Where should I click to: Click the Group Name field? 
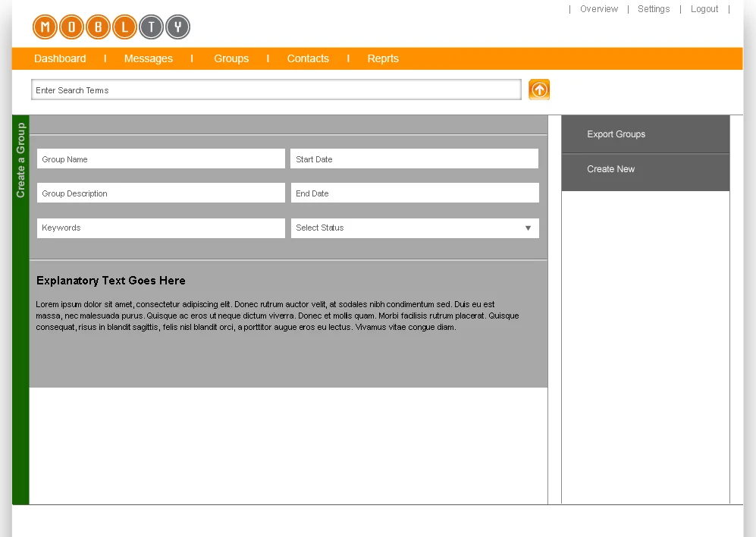[161, 159]
